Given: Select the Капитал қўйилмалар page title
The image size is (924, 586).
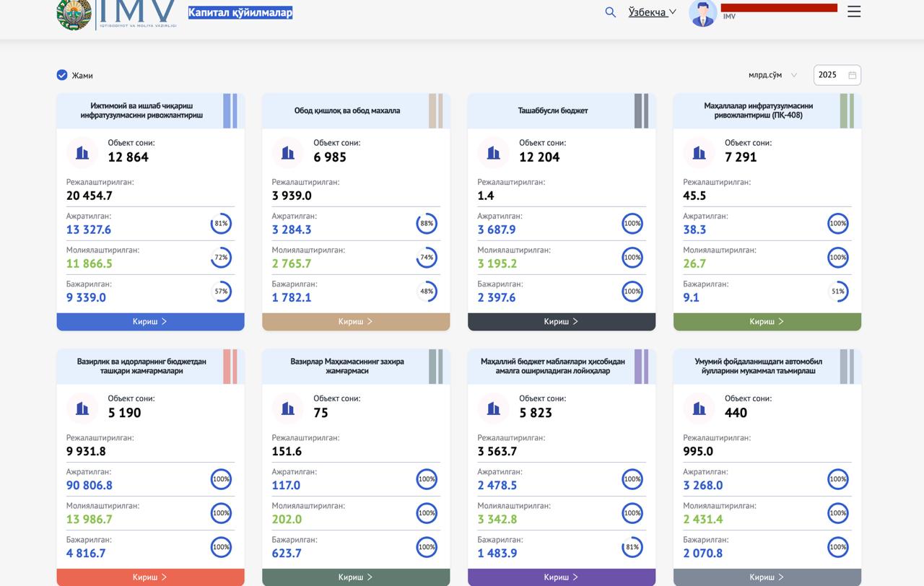Looking at the screenshot, I should [x=240, y=12].
